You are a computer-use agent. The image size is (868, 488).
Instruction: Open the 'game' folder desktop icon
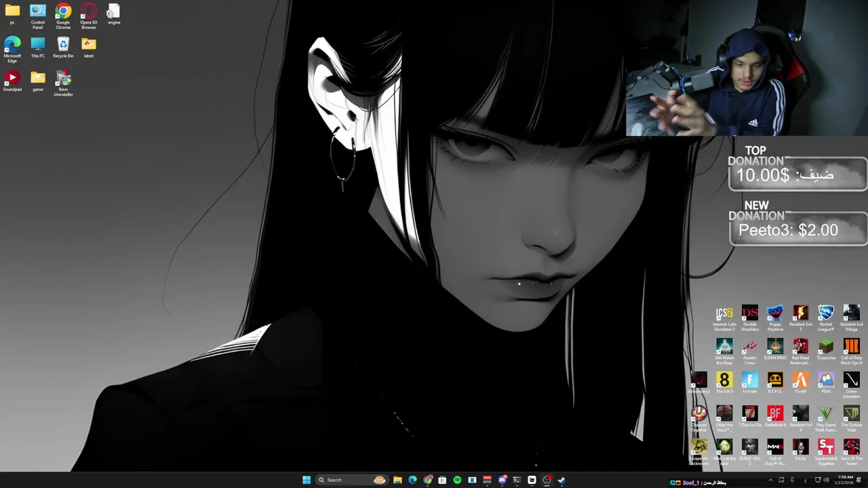pyautogui.click(x=38, y=81)
